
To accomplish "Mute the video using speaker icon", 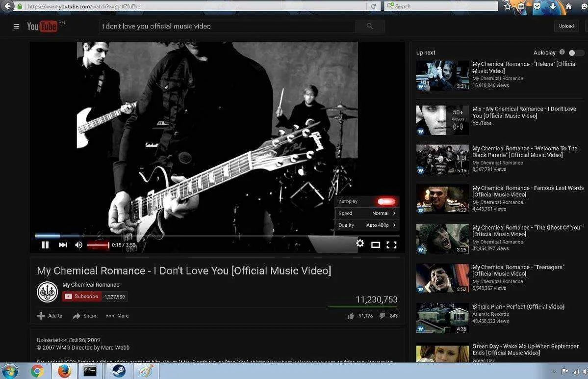I will pyautogui.click(x=78, y=245).
